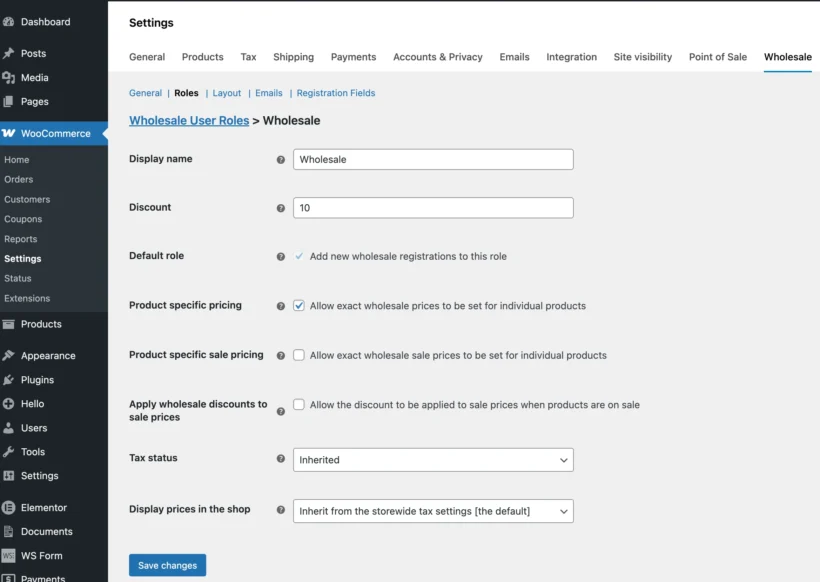The width and height of the screenshot is (820, 582).
Task: Select the Point of Sale tab
Action: 717,57
